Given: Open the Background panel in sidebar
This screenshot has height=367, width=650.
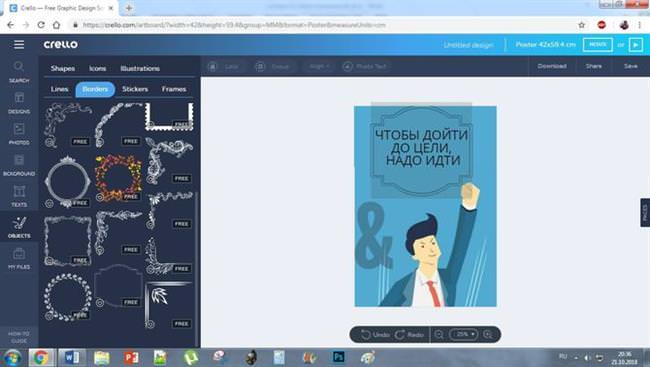Looking at the screenshot, I should [19, 165].
